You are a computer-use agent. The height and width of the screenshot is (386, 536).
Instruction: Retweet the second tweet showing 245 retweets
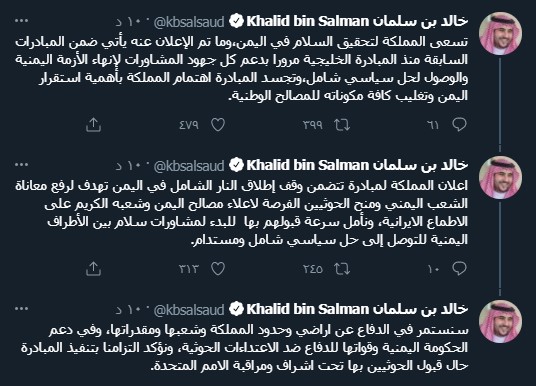pos(342,269)
